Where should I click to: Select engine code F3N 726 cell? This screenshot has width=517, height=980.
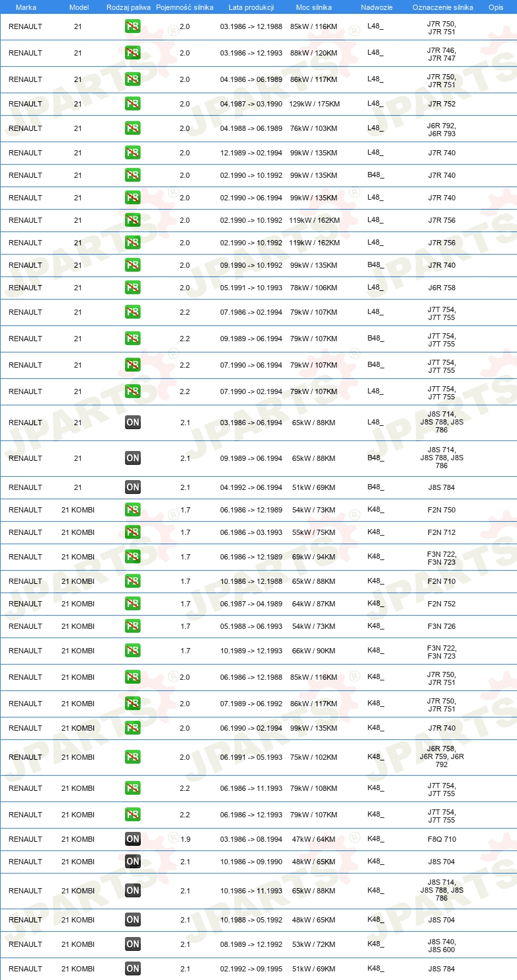[442, 626]
